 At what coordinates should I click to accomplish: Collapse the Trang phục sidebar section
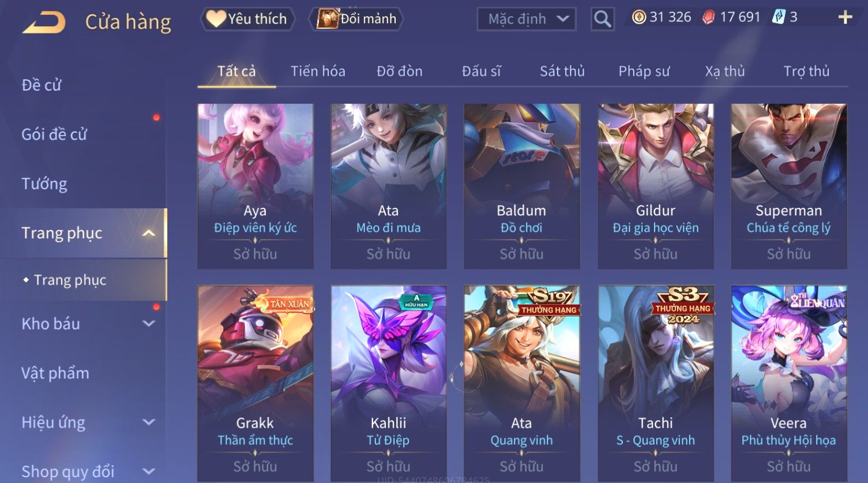[149, 233]
